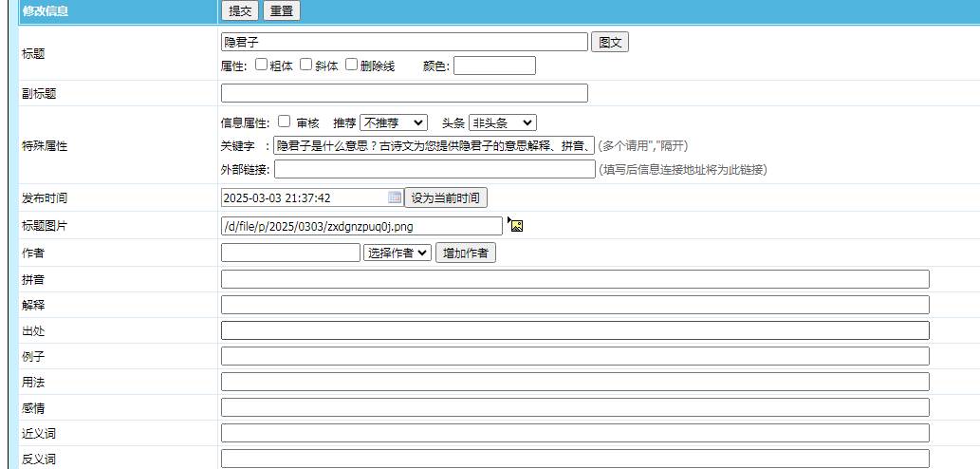Focus the 副标题 subtitle input field

(404, 93)
